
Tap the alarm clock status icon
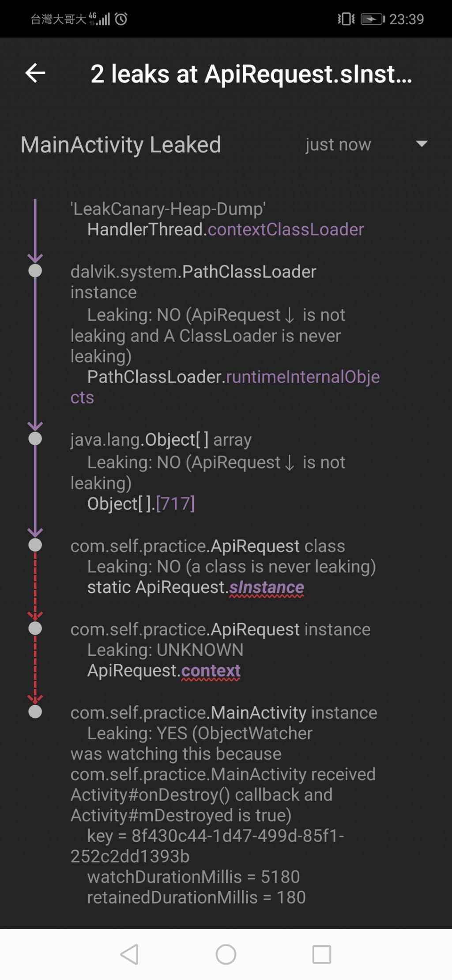pyautogui.click(x=121, y=19)
